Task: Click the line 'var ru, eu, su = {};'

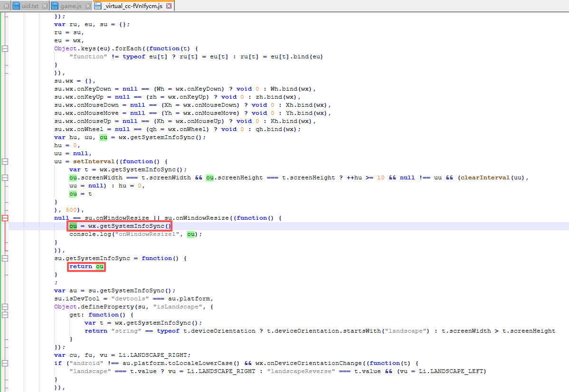Action: (92, 24)
